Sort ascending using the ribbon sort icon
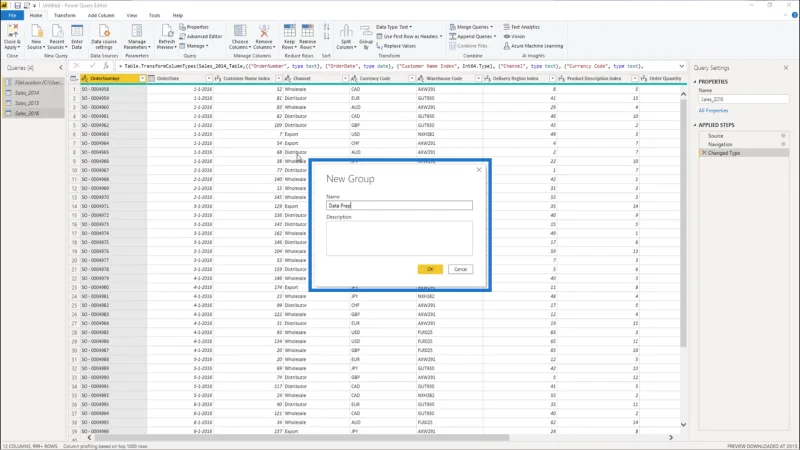This screenshot has width=800, height=450. click(x=327, y=27)
